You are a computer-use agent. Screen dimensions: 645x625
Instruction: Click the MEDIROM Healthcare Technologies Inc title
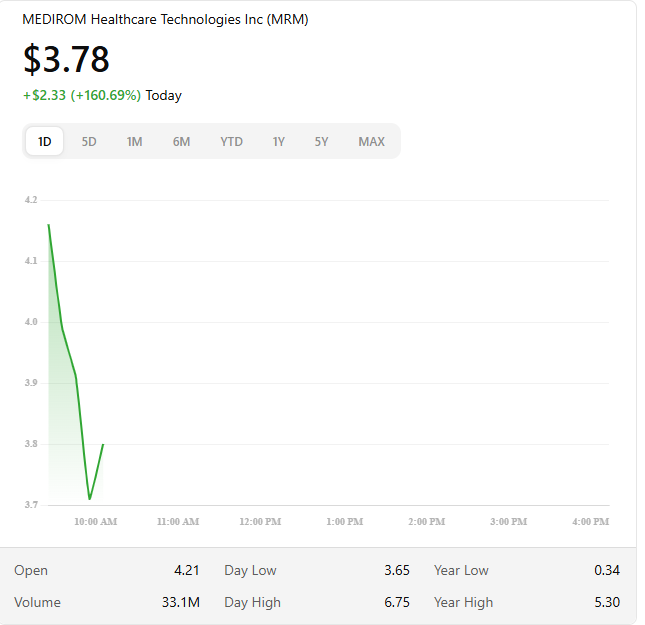[165, 19]
